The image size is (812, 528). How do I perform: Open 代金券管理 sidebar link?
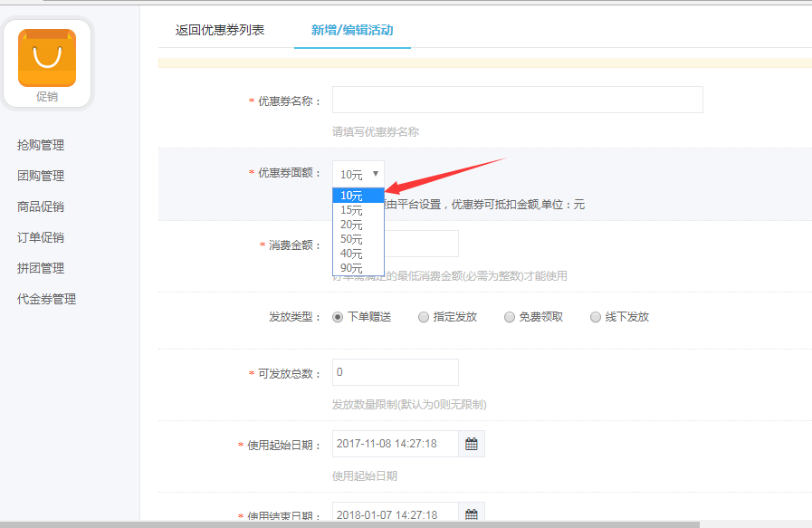pos(46,299)
